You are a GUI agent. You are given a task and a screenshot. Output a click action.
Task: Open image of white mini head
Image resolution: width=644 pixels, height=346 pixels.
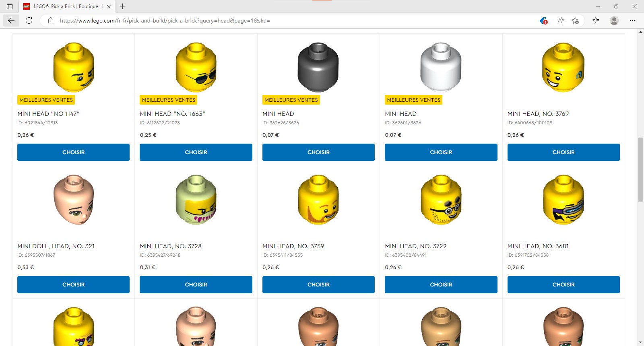[441, 67]
